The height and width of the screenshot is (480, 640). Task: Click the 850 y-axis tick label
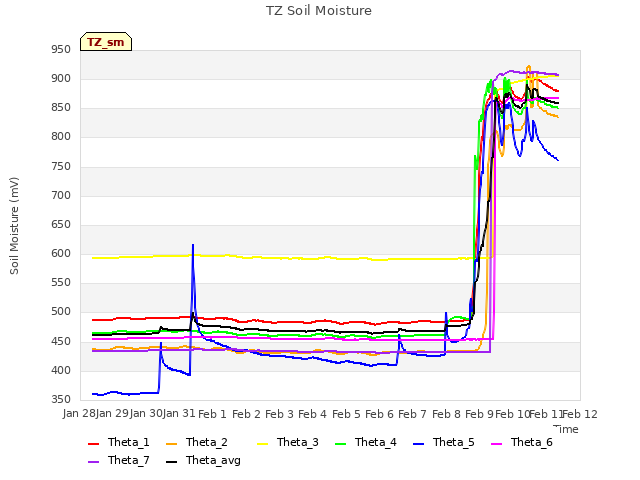point(61,108)
